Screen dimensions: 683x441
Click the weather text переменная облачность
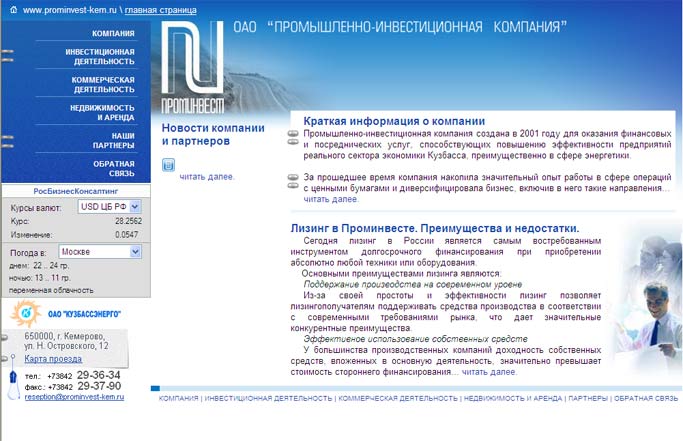tap(51, 290)
